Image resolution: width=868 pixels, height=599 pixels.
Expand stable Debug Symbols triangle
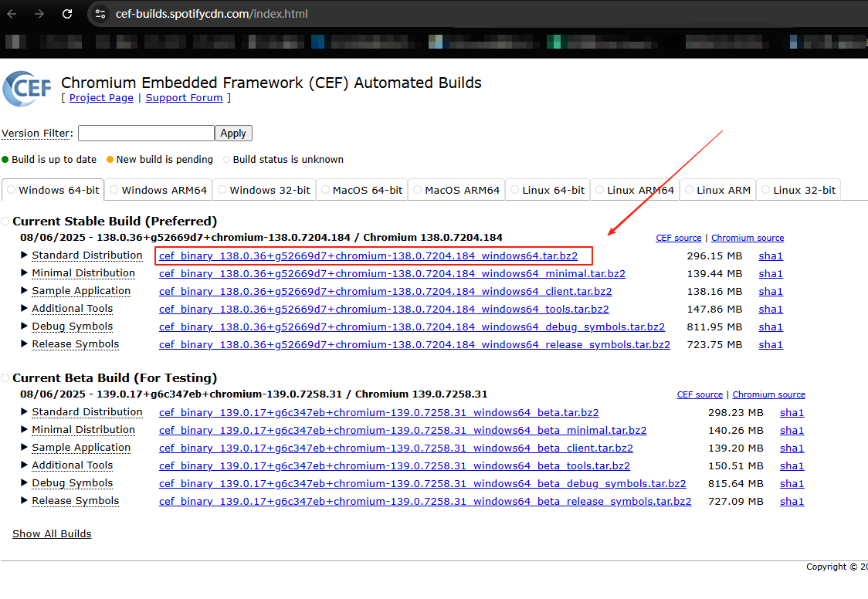pyautogui.click(x=24, y=326)
